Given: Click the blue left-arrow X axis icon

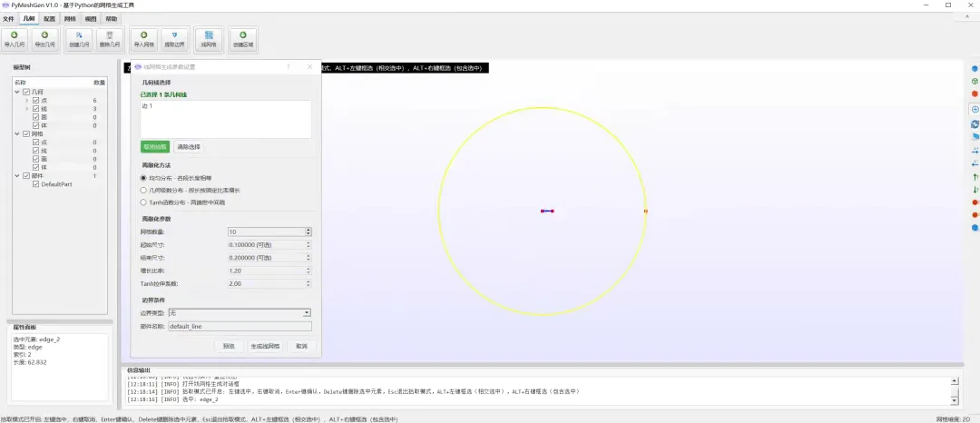Looking at the screenshot, I should coord(975,163).
